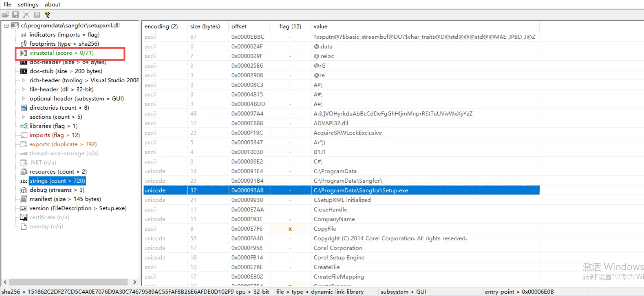Click the save toolbar icon
644x296 pixels.
click(15, 15)
